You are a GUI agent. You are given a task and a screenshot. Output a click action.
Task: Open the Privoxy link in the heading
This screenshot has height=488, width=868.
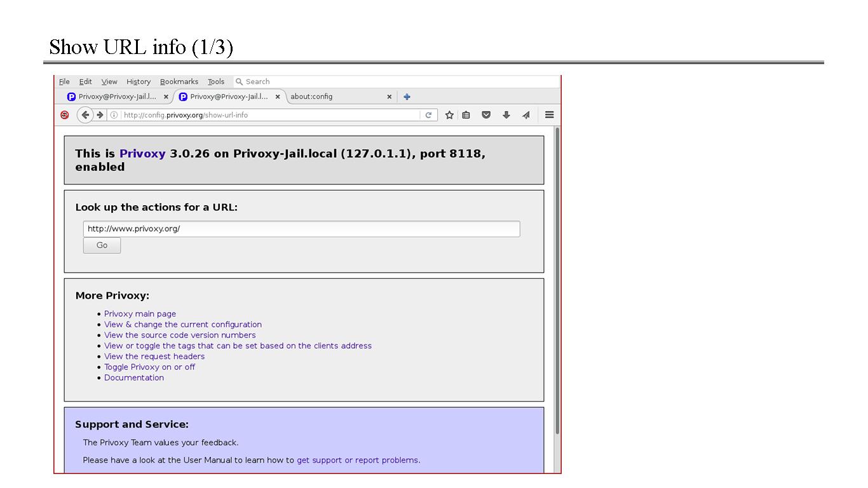[x=142, y=154]
